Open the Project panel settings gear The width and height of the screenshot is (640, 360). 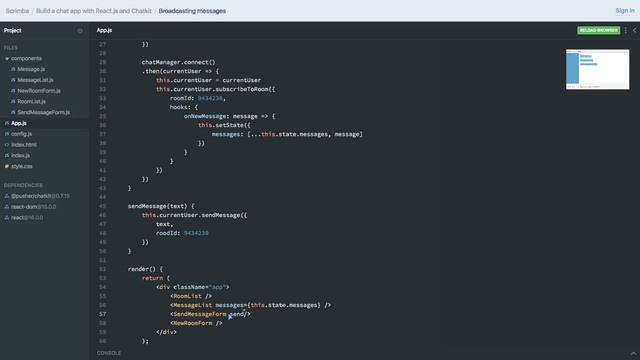tap(80, 31)
